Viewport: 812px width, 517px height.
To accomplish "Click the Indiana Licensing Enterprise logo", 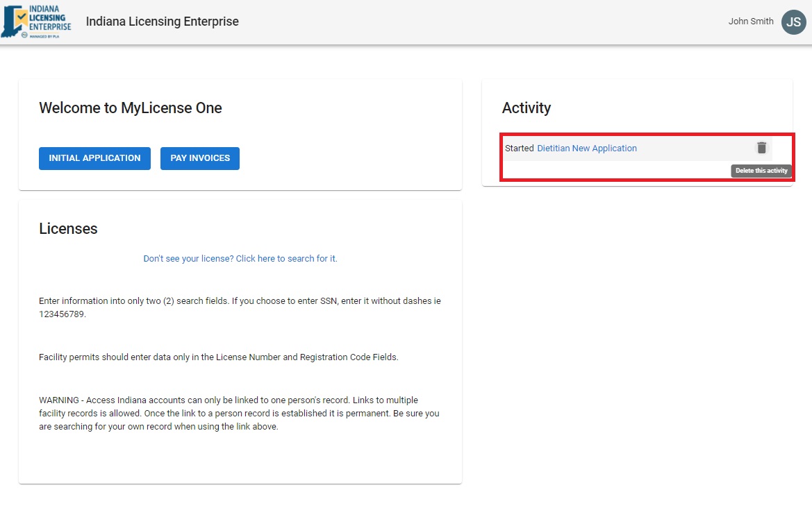I will click(x=37, y=22).
